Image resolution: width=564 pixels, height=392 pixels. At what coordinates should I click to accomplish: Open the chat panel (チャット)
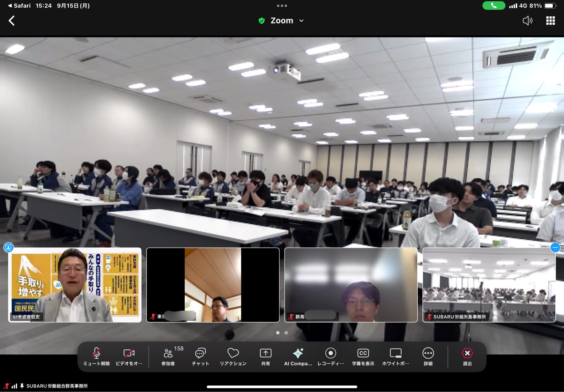point(200,356)
